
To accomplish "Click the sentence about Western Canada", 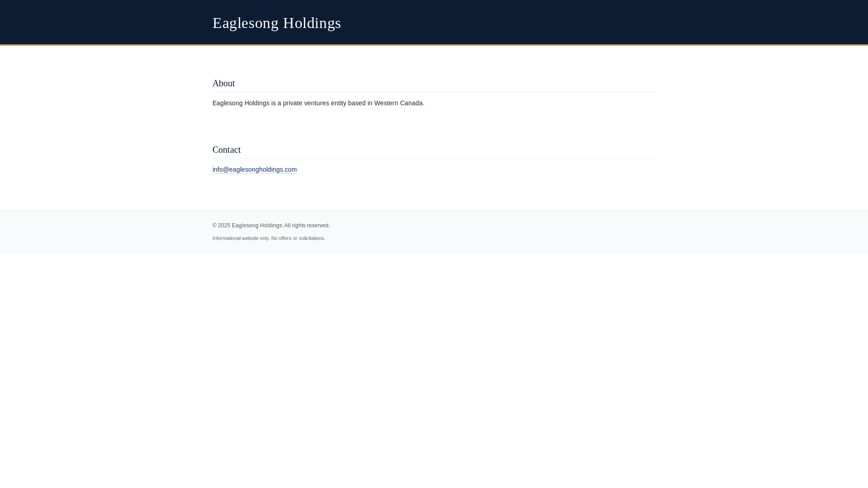I will 318,103.
